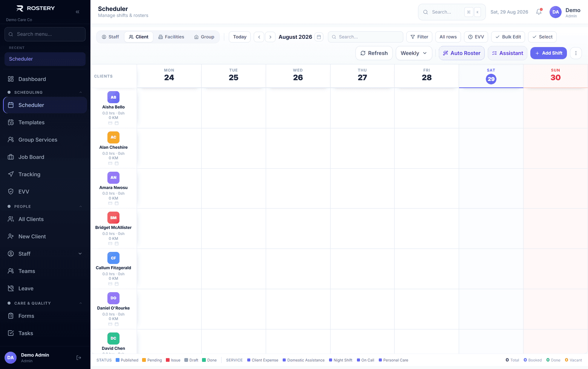588x369 pixels.
Task: Open Group Services page
Action: (45, 140)
